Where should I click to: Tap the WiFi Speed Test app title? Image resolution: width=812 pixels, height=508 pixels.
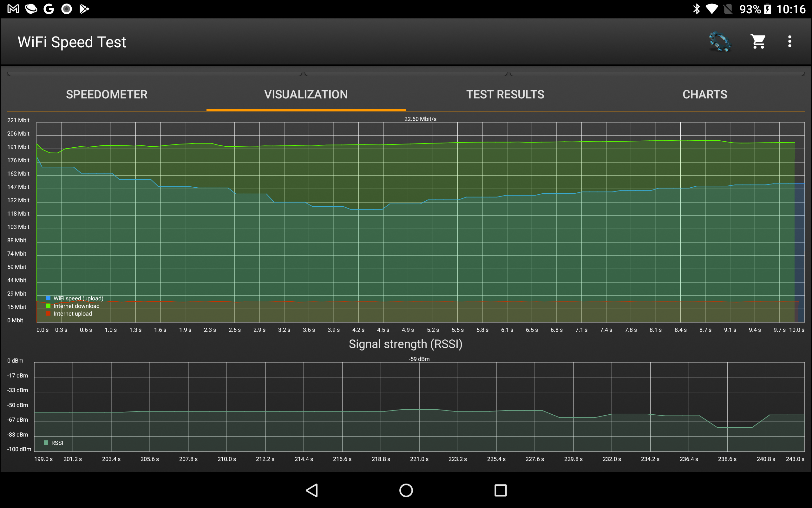tap(72, 42)
